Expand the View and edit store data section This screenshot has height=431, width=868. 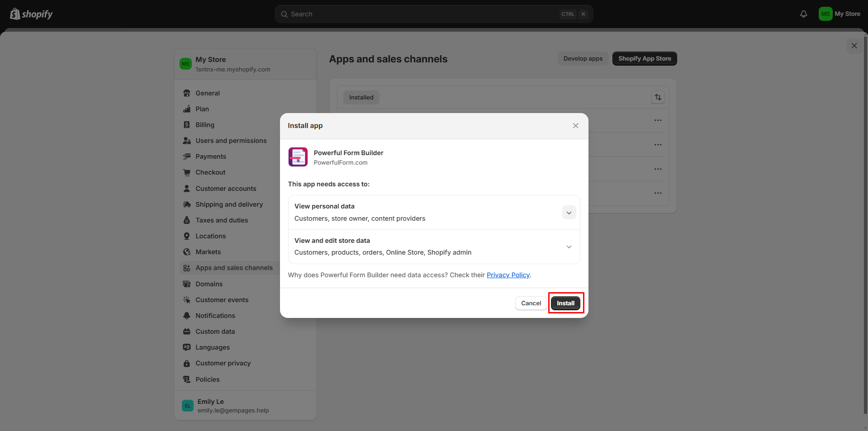tap(569, 246)
